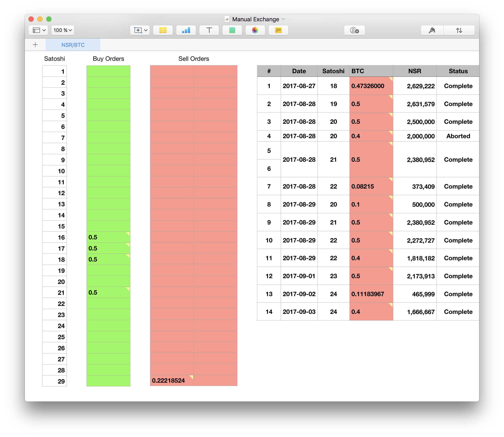Viewport: 504px width, 437px height.
Task: Select the 2,173,913 NSR cell
Action: coord(415,276)
